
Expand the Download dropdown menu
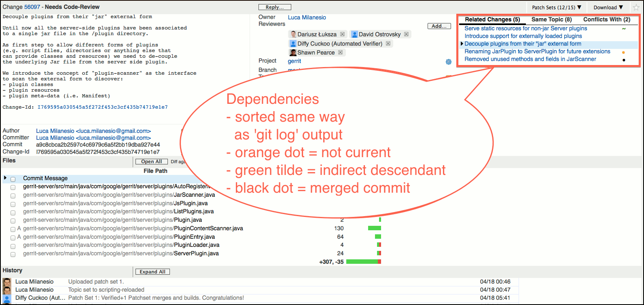(x=608, y=7)
